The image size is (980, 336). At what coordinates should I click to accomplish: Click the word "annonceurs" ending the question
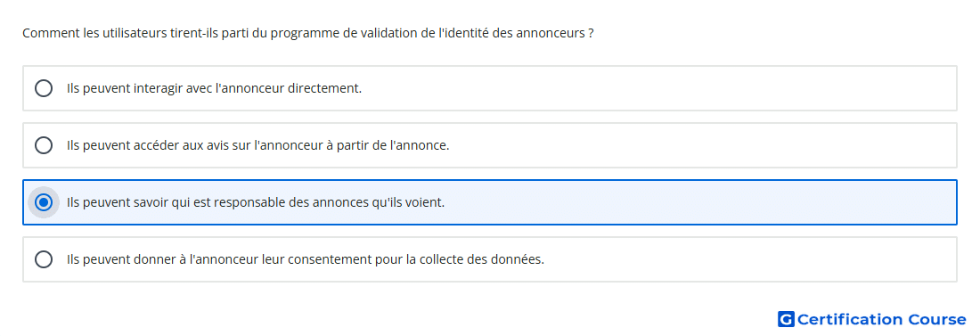(x=550, y=33)
